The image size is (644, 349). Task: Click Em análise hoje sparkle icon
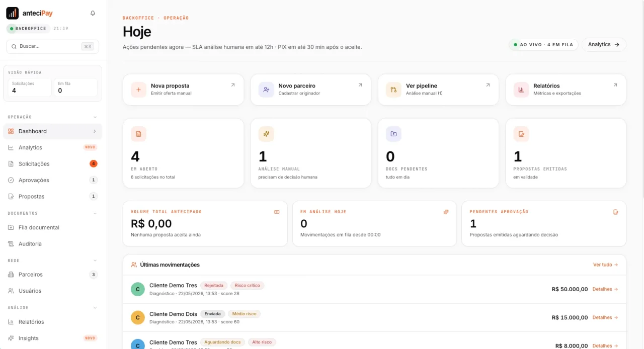[x=446, y=212]
